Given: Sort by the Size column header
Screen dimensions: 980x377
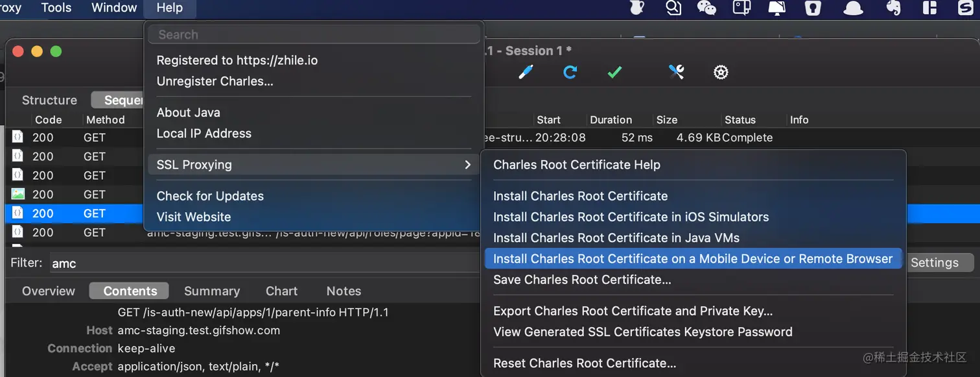Looking at the screenshot, I should pyautogui.click(x=666, y=120).
